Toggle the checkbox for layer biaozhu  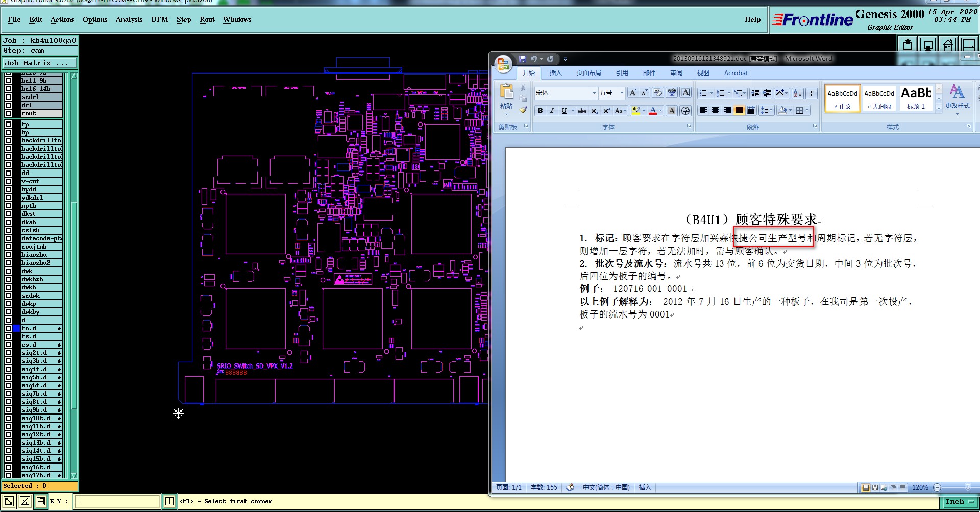[x=8, y=255]
